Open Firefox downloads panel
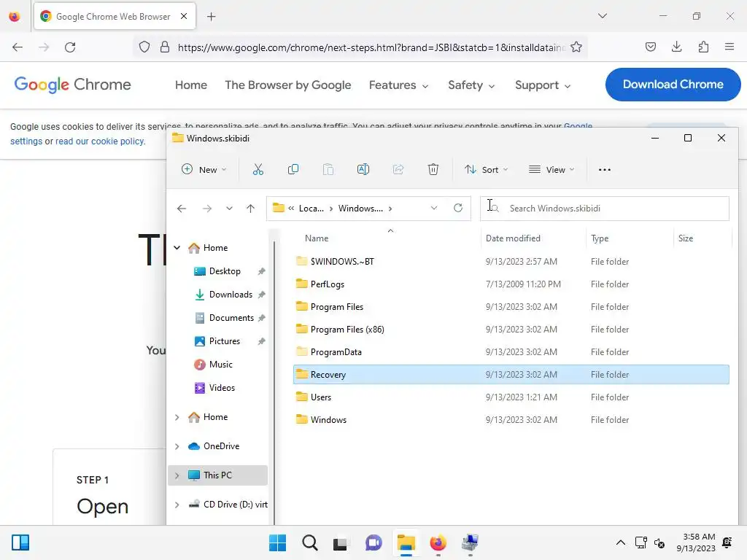Screen dimensions: 747x560 coord(676,47)
